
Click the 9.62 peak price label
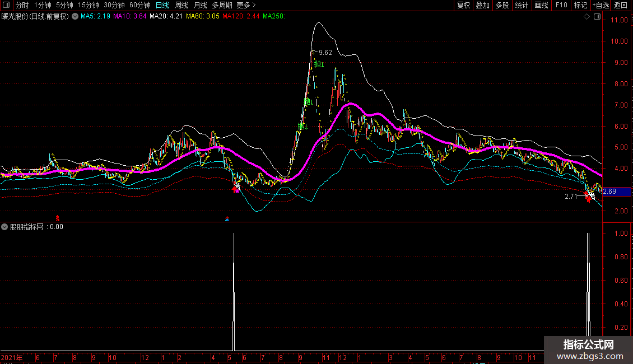pos(325,53)
